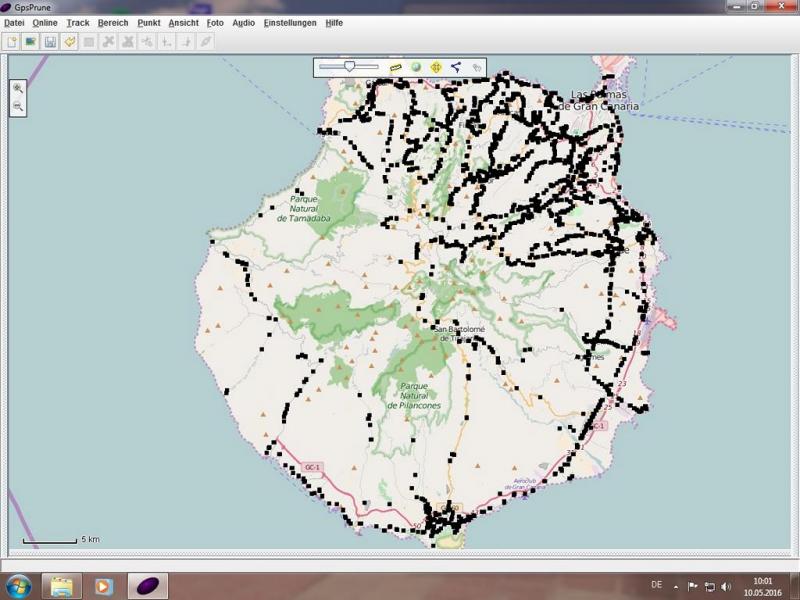Toggle autopan with the yellow arrows icon
The height and width of the screenshot is (600, 800).
tap(436, 67)
